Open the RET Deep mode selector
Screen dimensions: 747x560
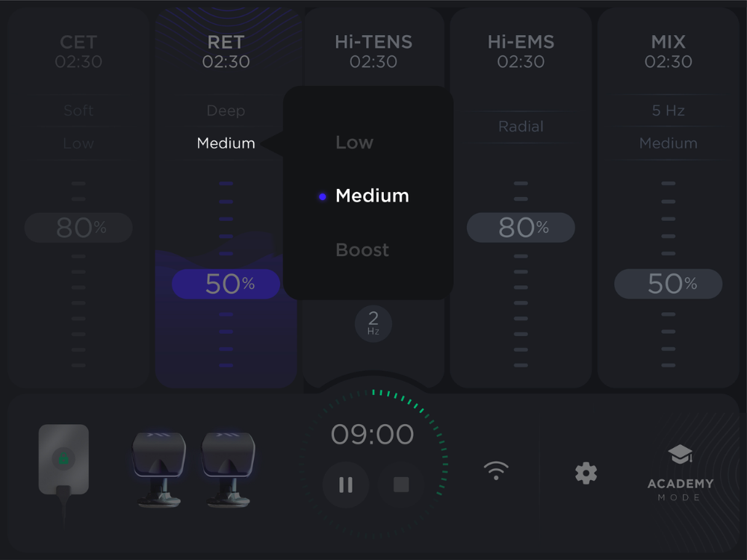coord(226,111)
